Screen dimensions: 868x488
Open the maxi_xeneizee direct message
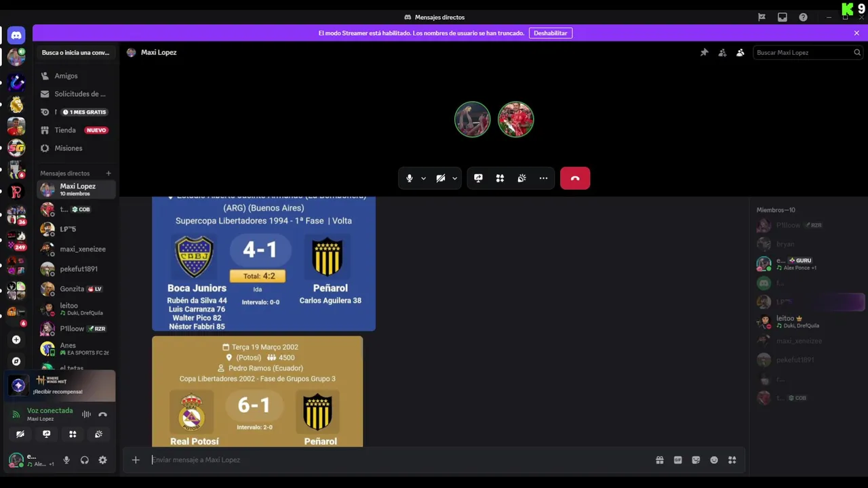click(x=77, y=249)
